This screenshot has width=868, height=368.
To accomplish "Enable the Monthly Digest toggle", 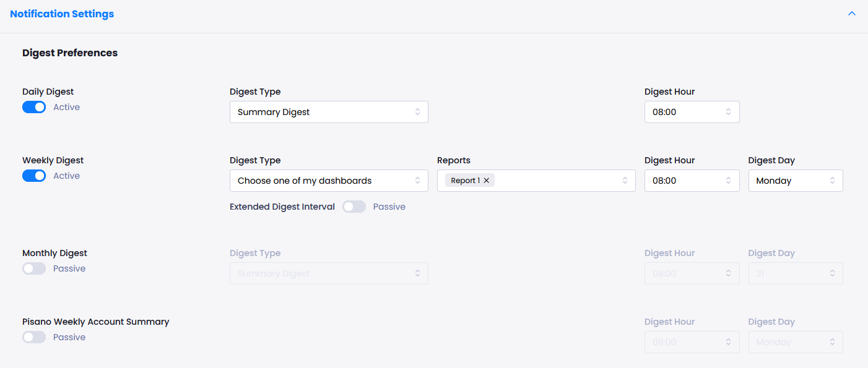I will pyautogui.click(x=34, y=268).
